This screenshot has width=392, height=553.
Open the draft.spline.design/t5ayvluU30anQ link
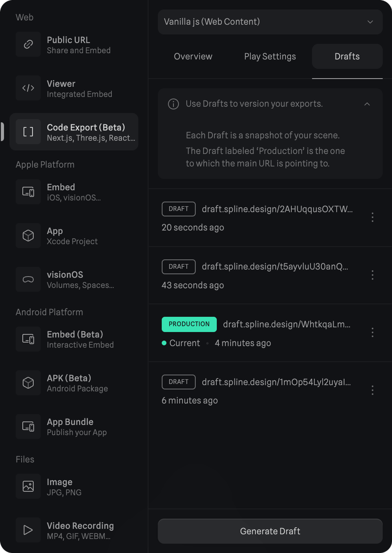click(275, 266)
